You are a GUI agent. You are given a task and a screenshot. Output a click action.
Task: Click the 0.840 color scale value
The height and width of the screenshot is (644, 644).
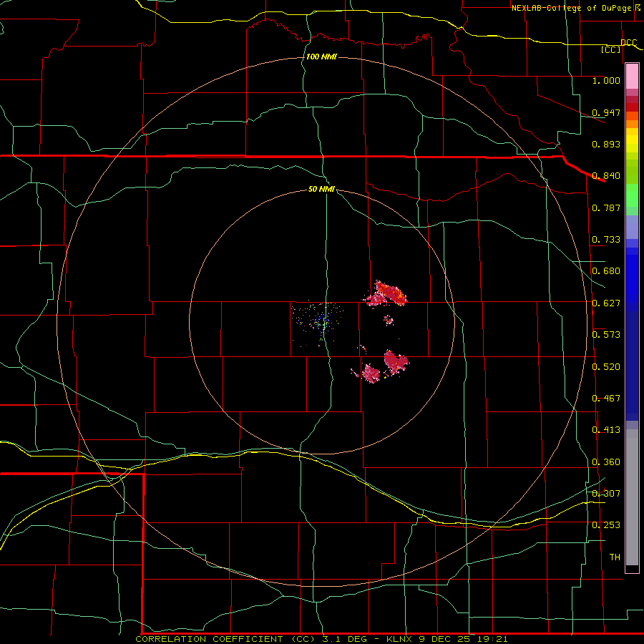pyautogui.click(x=606, y=176)
